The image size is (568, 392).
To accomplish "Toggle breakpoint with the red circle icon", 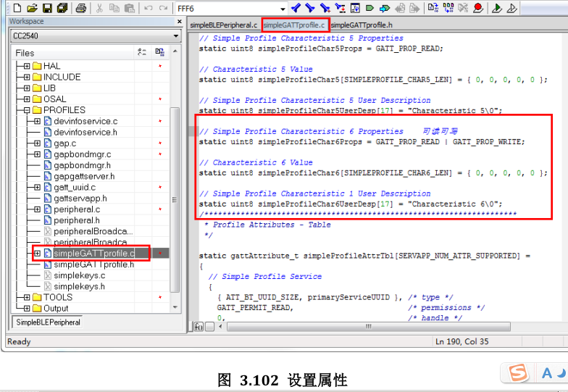I will 478,8.
